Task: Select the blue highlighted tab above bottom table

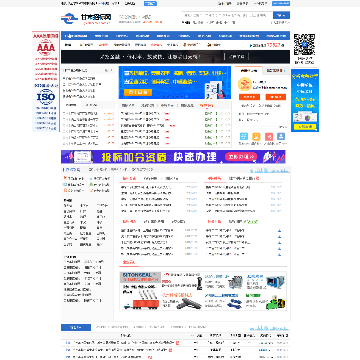Action: click(x=76, y=327)
